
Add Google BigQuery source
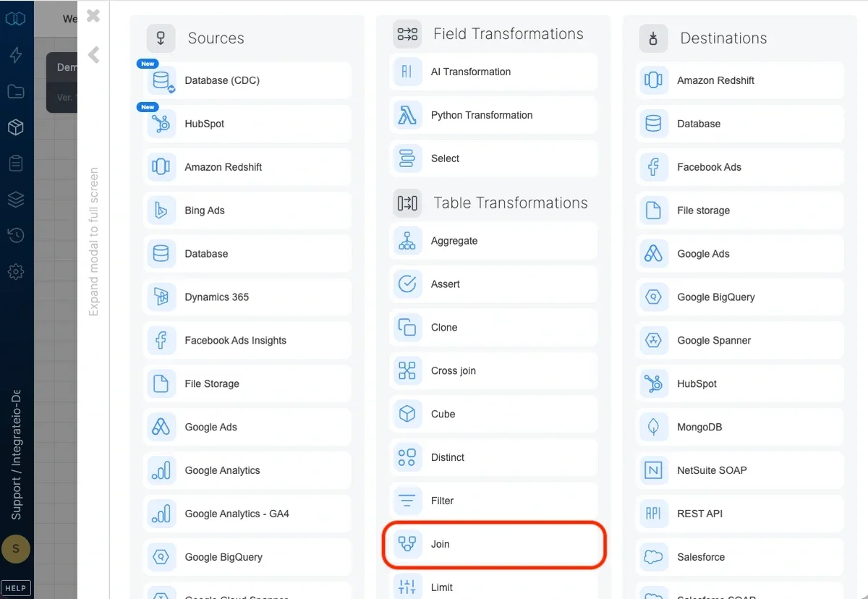pyautogui.click(x=247, y=558)
